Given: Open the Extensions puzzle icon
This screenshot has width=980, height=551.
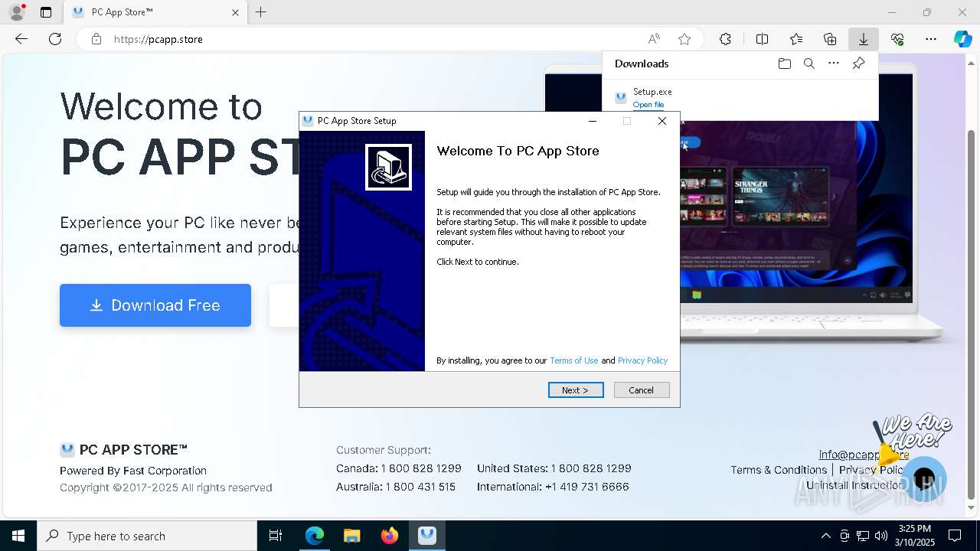Looking at the screenshot, I should pos(725,39).
